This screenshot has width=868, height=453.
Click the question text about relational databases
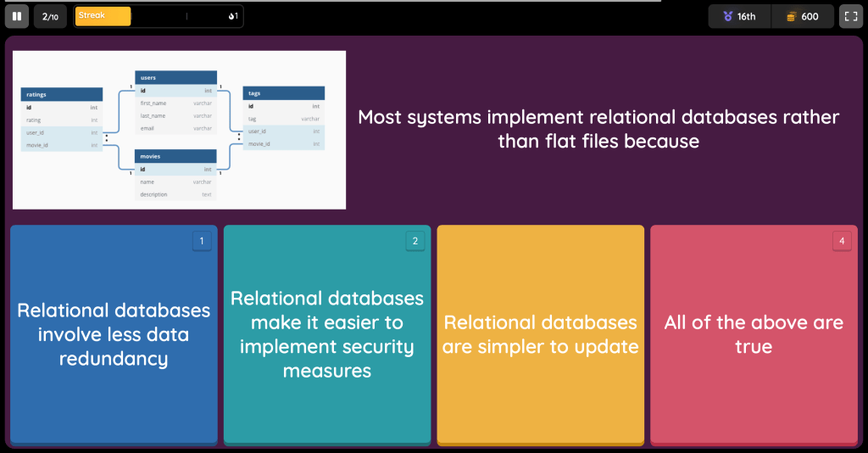[x=598, y=129]
